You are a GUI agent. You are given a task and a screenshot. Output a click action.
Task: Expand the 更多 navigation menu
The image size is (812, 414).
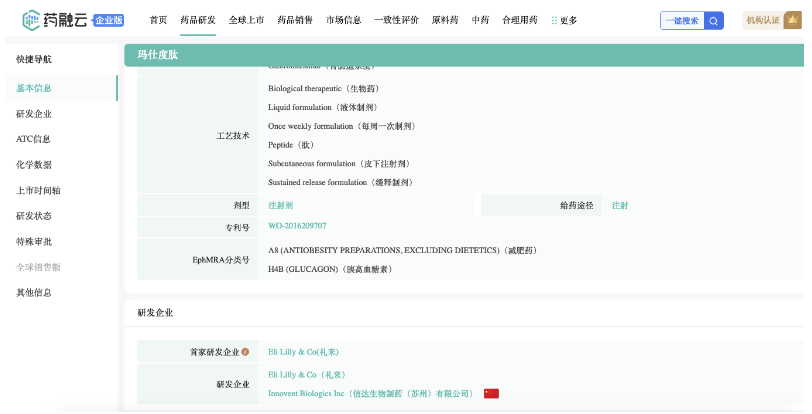pyautogui.click(x=564, y=20)
